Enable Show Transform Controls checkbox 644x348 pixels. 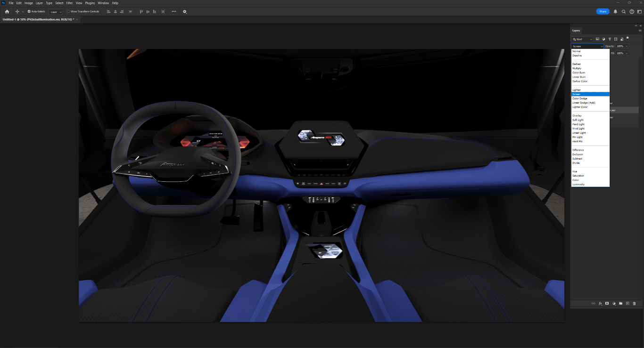68,11
